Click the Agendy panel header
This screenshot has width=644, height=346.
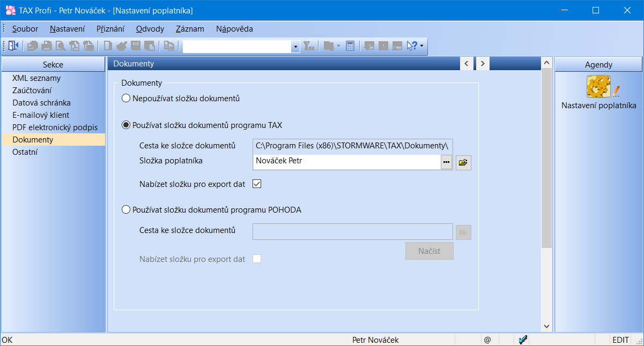tap(598, 64)
